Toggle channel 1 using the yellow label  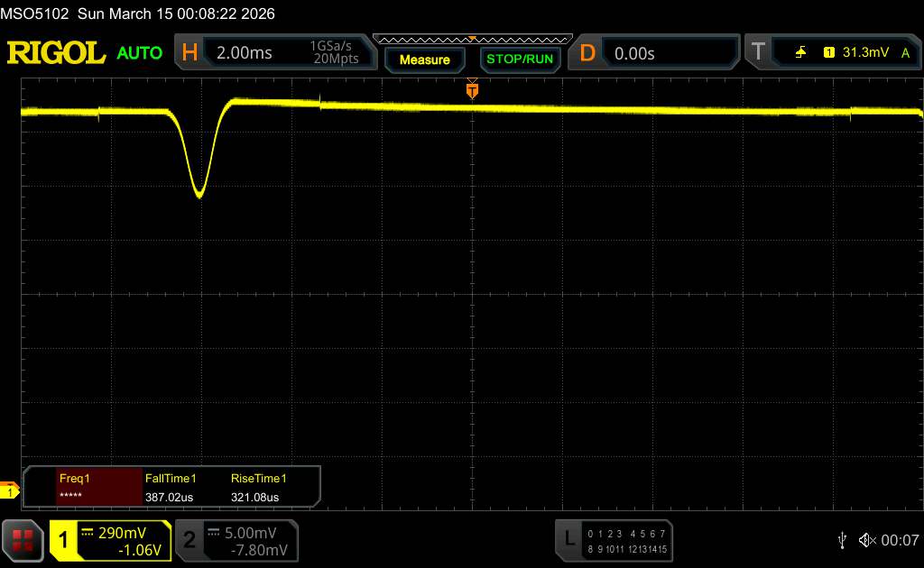coord(64,540)
